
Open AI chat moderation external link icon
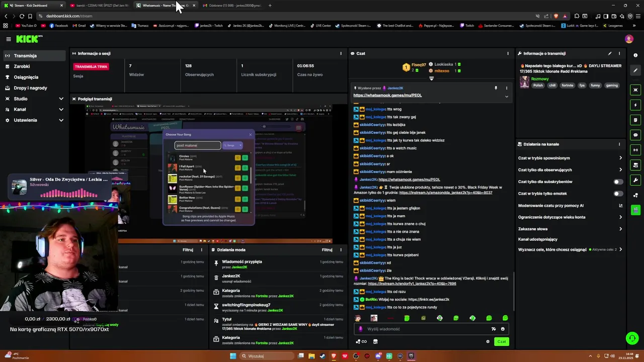pyautogui.click(x=620, y=206)
